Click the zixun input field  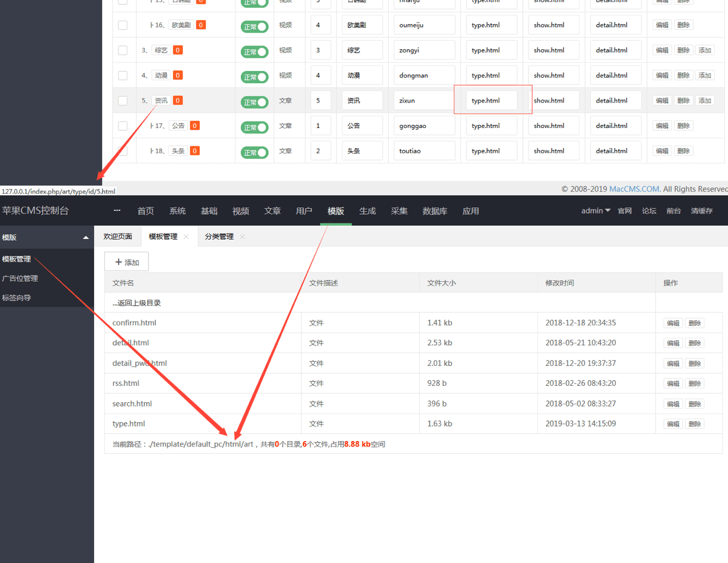click(x=424, y=101)
